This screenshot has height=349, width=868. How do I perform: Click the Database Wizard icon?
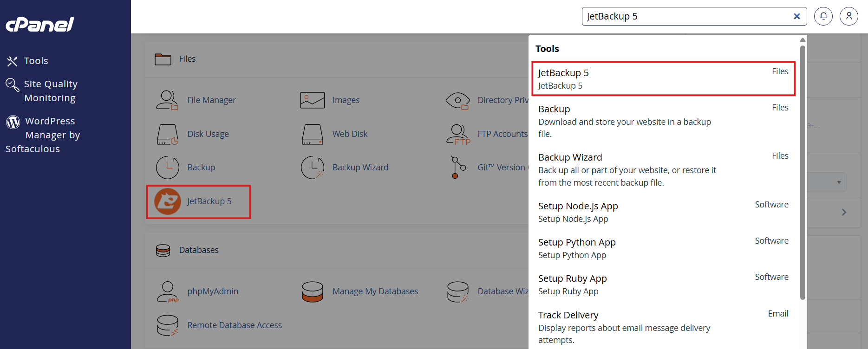click(x=458, y=291)
